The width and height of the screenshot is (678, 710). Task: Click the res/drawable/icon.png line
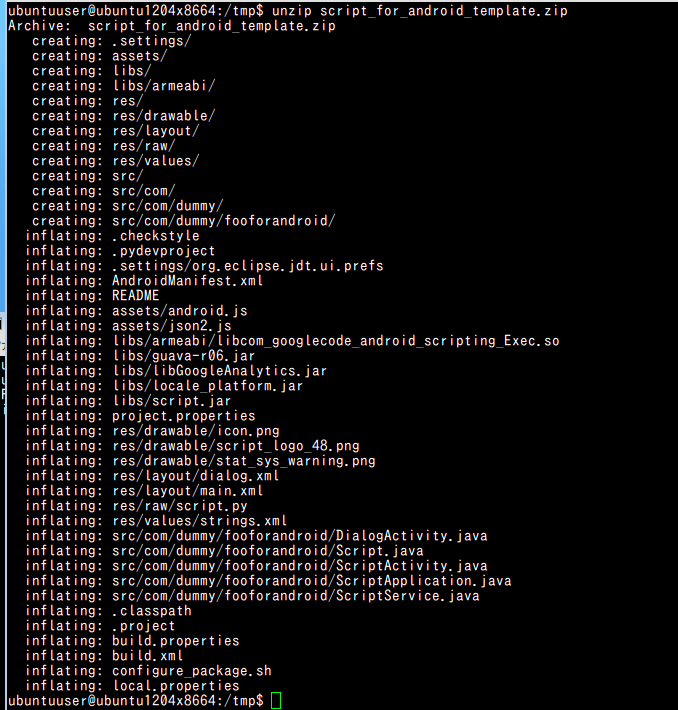[x=152, y=431]
